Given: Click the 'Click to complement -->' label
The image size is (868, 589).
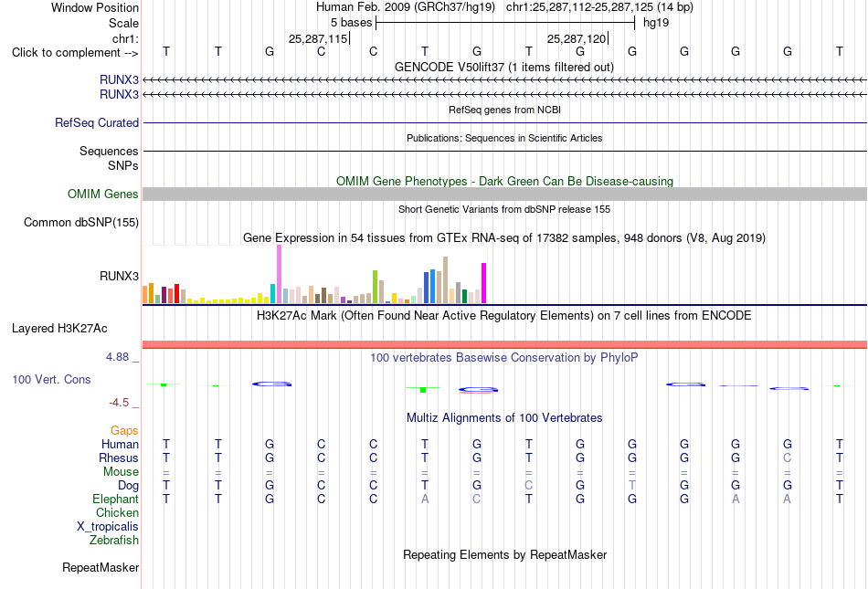Looking at the screenshot, I should click(75, 53).
